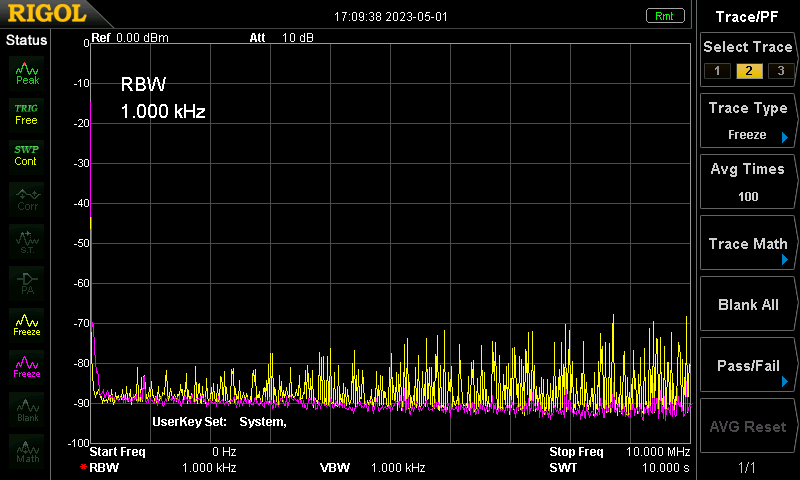800x480 pixels.
Task: Click the Att 10 dB readout
Action: (282, 38)
